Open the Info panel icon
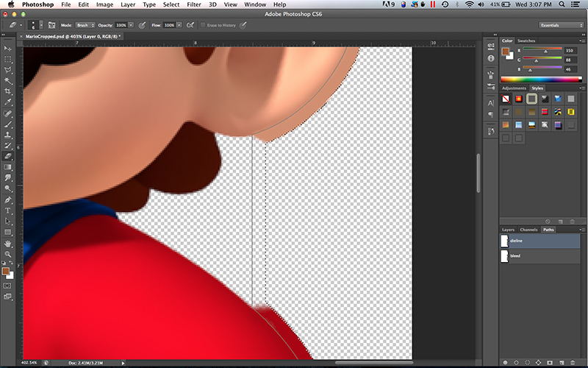This screenshot has height=368, width=588. pyautogui.click(x=490, y=58)
